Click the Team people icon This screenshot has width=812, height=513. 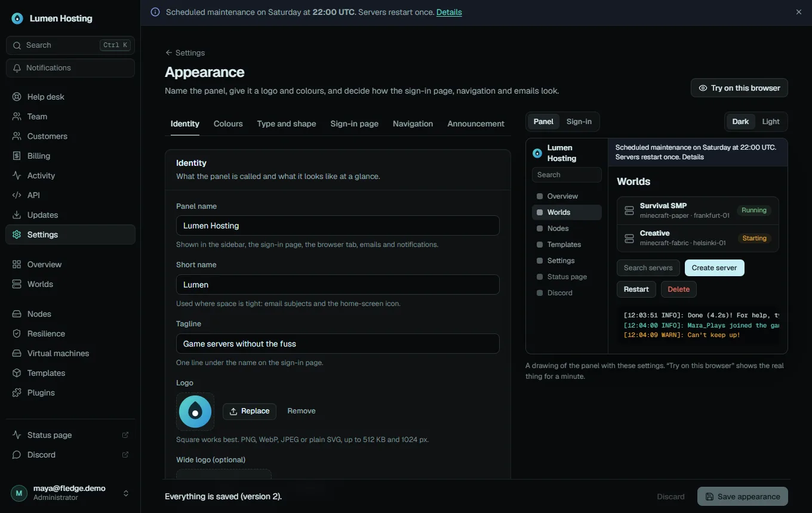(x=17, y=116)
